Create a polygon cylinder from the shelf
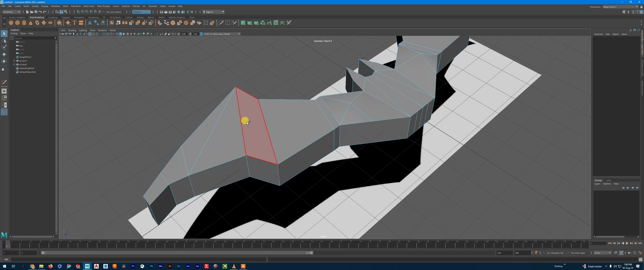 (x=24, y=23)
